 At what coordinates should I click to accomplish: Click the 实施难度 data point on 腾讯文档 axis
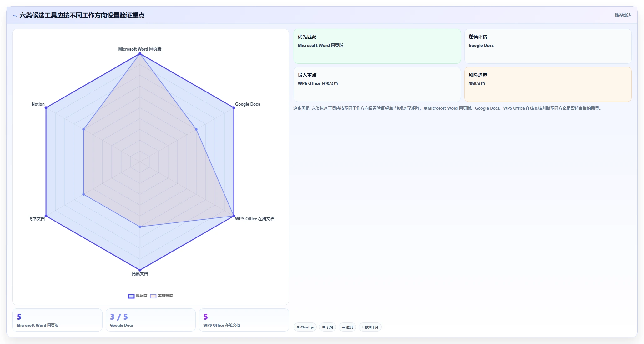point(140,227)
